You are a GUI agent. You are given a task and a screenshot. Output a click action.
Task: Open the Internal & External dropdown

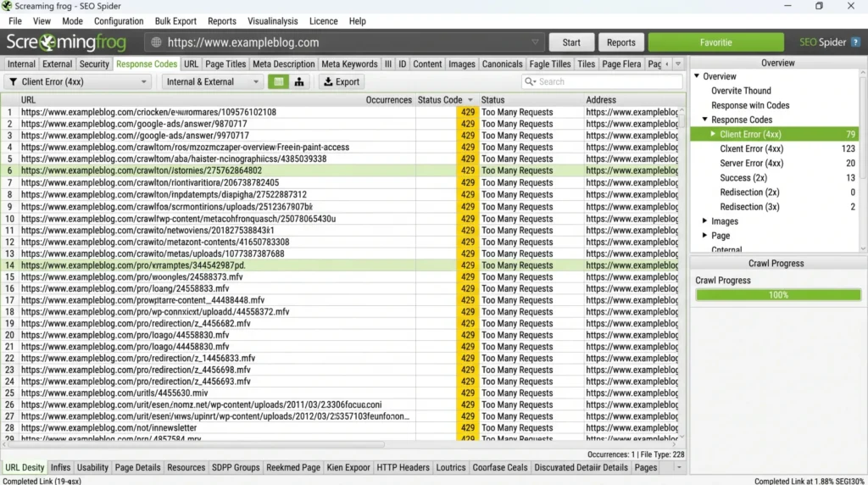pos(212,81)
